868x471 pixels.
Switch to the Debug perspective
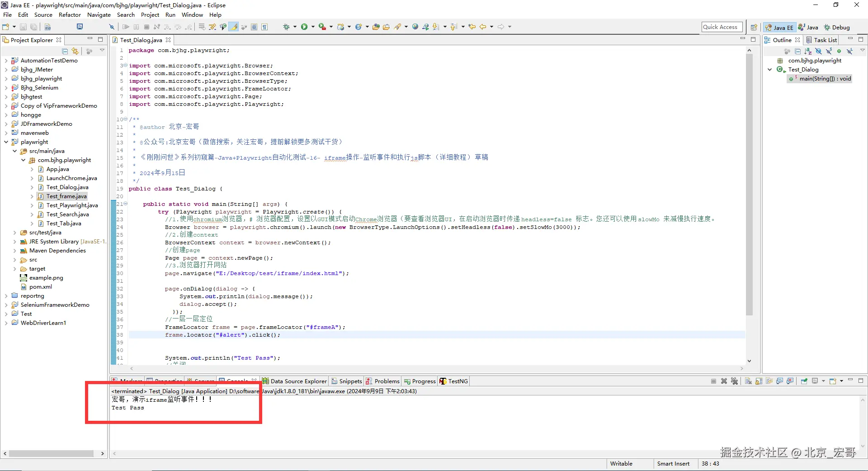point(837,28)
